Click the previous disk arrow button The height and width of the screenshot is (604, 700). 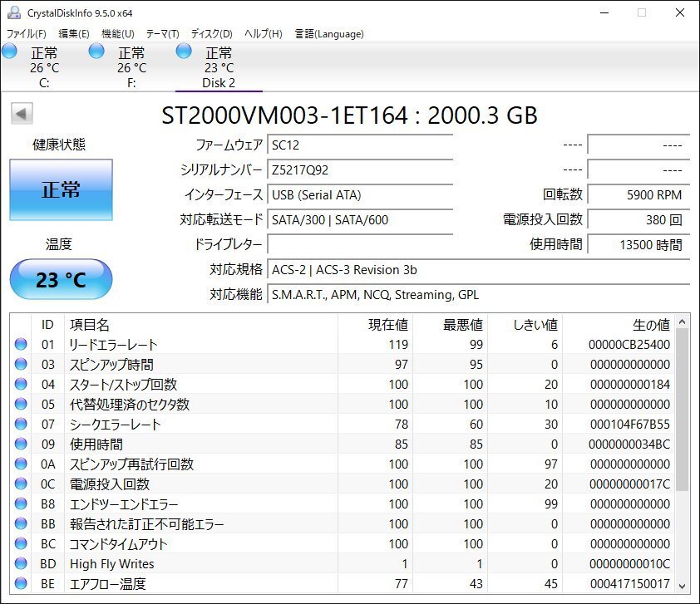[x=22, y=114]
